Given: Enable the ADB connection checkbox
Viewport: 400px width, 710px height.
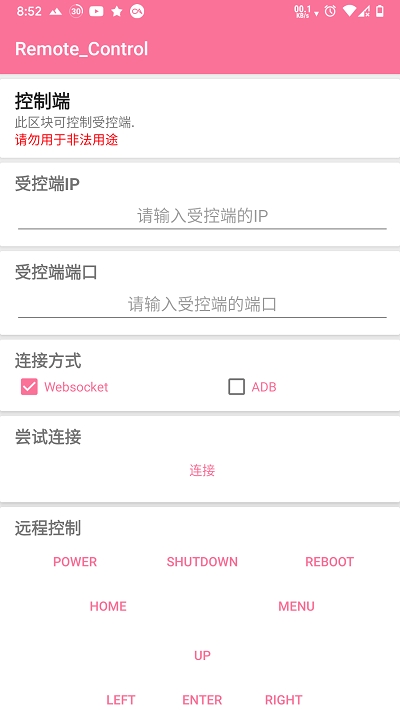Looking at the screenshot, I should [x=236, y=387].
